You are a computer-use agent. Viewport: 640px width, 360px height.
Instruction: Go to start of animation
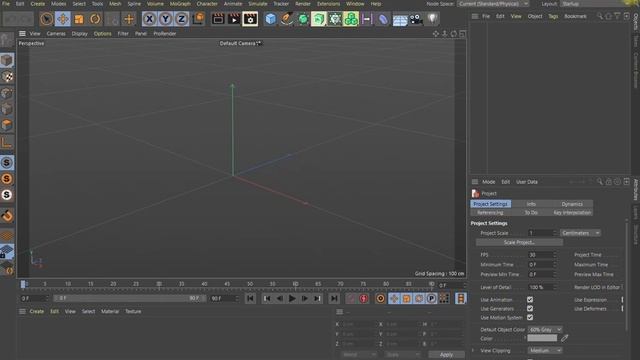[250, 298]
